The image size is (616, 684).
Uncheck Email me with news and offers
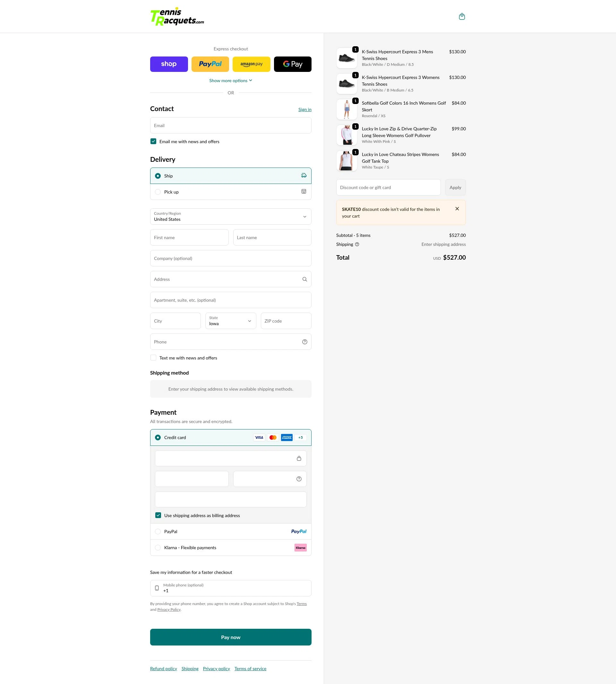click(x=153, y=142)
